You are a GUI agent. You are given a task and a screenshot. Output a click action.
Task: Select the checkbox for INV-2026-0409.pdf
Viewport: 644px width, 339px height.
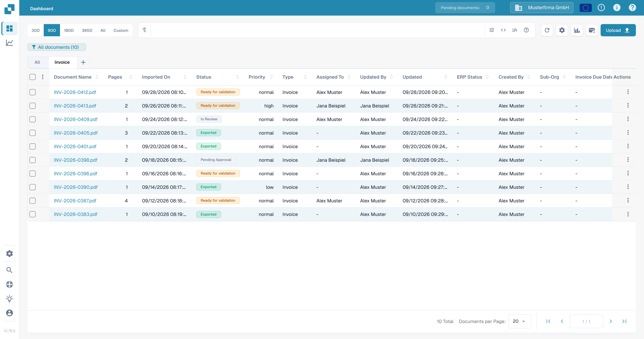33,119
